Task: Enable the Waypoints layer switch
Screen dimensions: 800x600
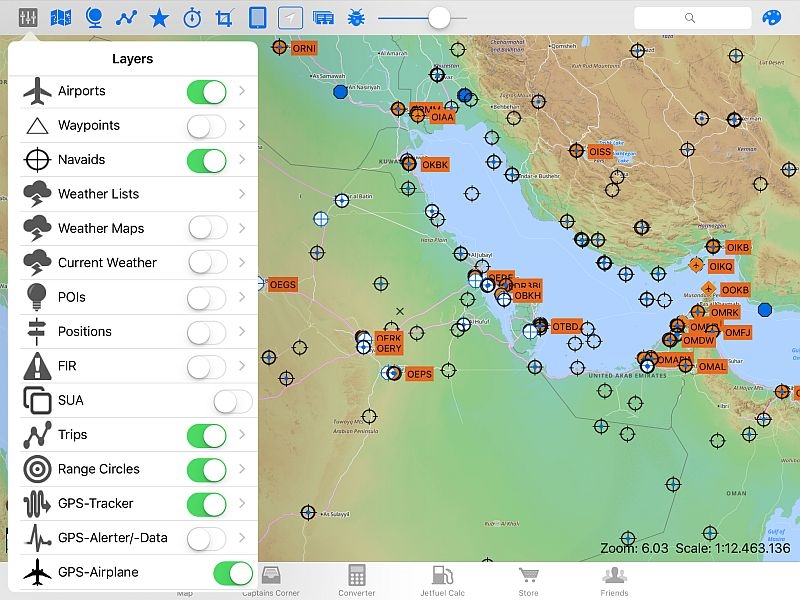Action: pyautogui.click(x=207, y=126)
